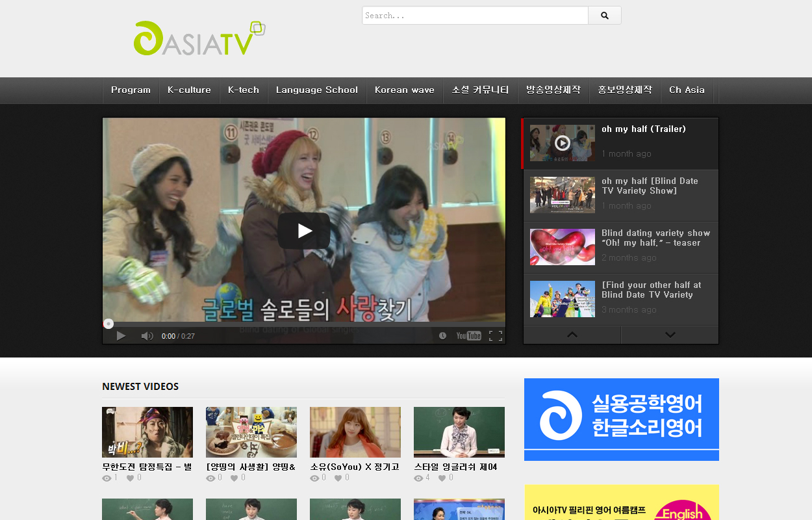The height and width of the screenshot is (520, 812).
Task: Open the K-tech menu item
Action: [244, 90]
